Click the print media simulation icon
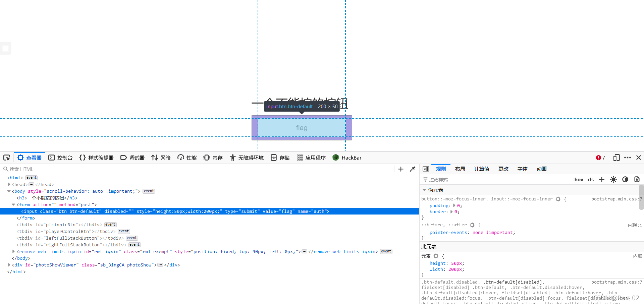Viewport: 644px width, 304px height. 637,180
